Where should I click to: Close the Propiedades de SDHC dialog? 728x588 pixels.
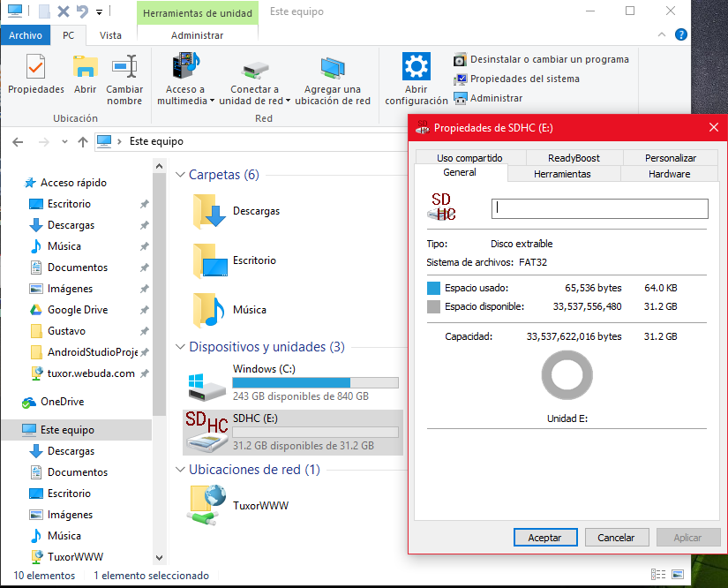714,127
